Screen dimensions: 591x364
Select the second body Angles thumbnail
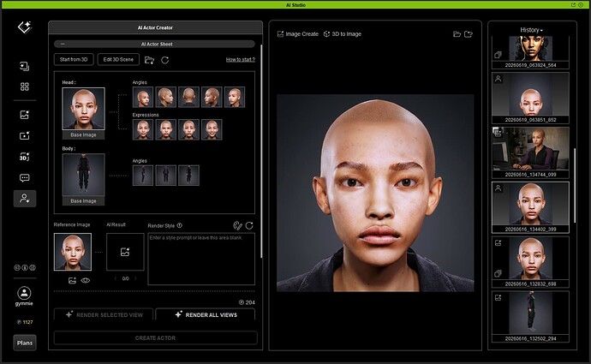pyautogui.click(x=166, y=176)
